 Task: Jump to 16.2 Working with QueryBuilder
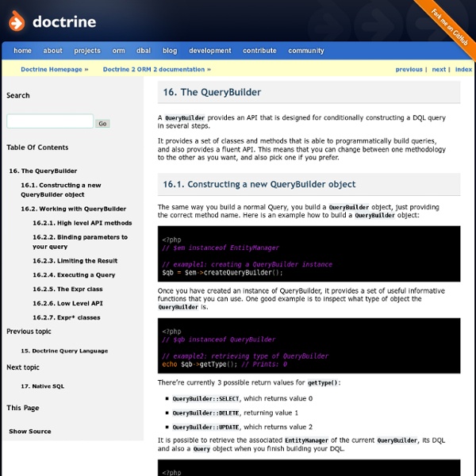click(x=74, y=209)
